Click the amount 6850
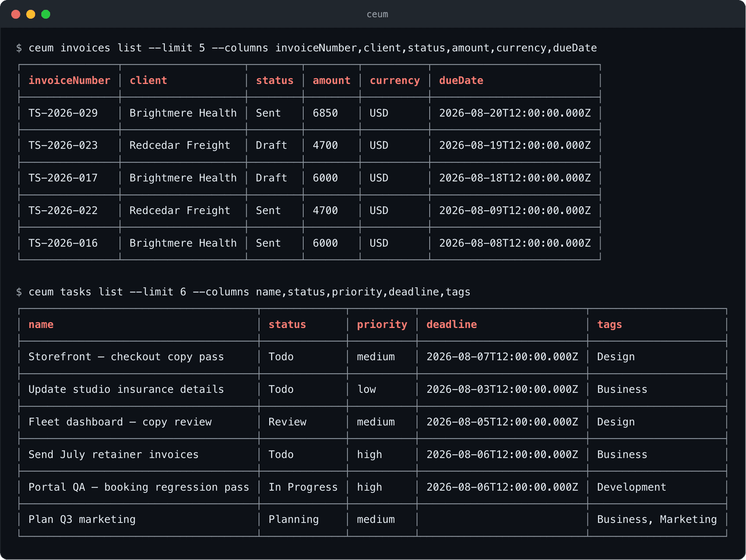746x560 pixels. (325, 113)
